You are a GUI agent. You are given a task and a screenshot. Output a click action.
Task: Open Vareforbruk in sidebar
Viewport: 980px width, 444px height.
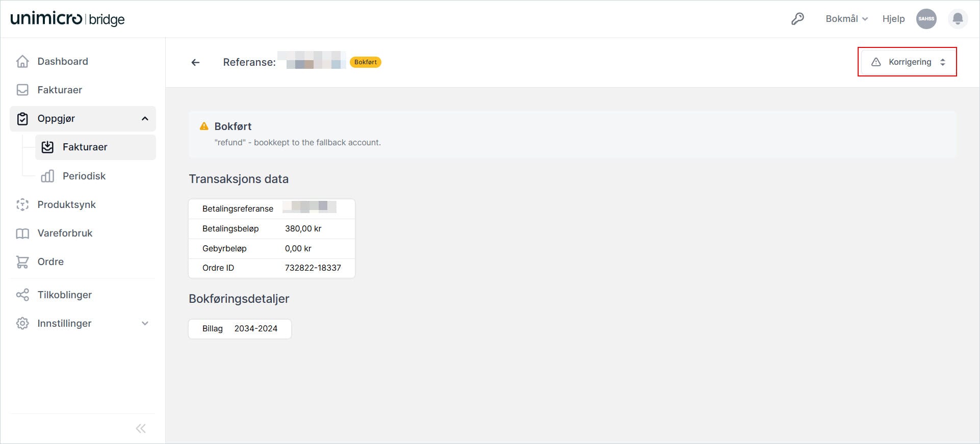65,233
